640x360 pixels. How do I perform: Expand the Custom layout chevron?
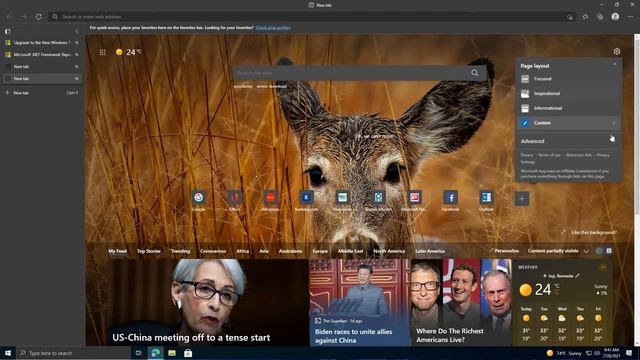tap(614, 123)
